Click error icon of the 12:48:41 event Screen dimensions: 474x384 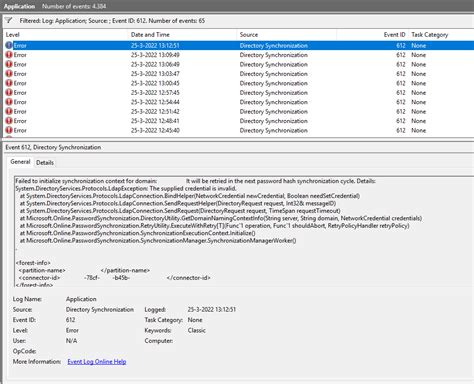tap(9, 121)
